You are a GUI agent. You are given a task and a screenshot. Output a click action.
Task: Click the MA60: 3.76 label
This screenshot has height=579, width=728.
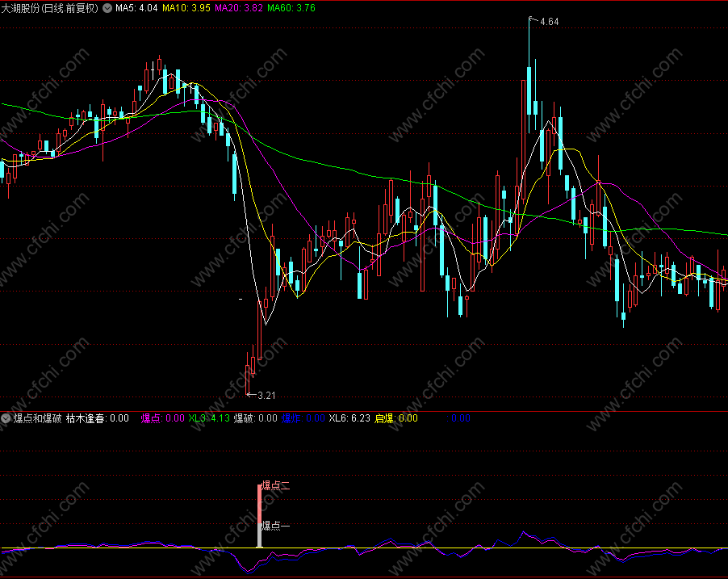click(x=291, y=8)
